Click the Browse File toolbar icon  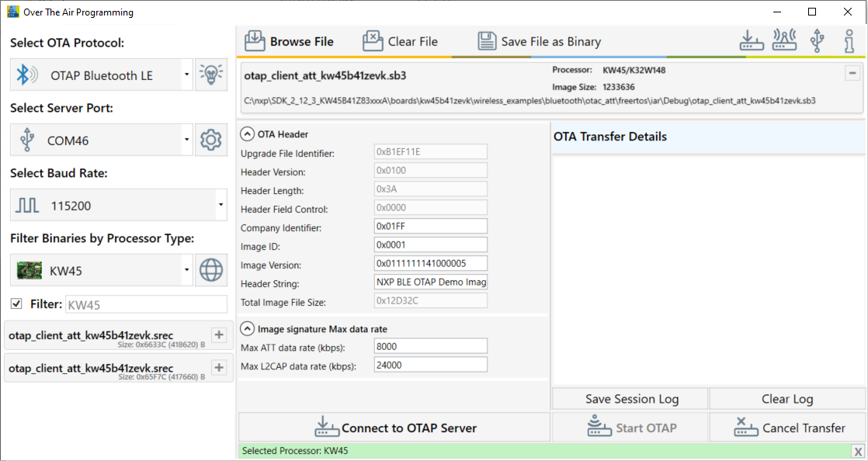(x=256, y=40)
